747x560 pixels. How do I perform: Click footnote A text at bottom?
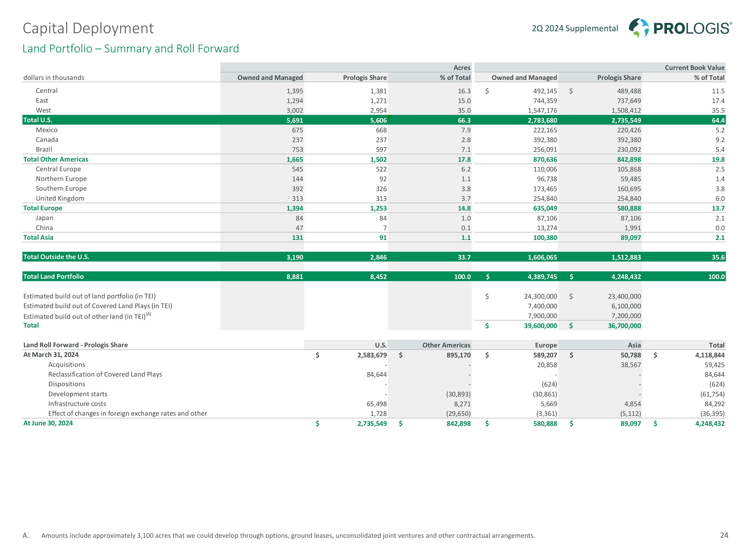(x=288, y=536)
